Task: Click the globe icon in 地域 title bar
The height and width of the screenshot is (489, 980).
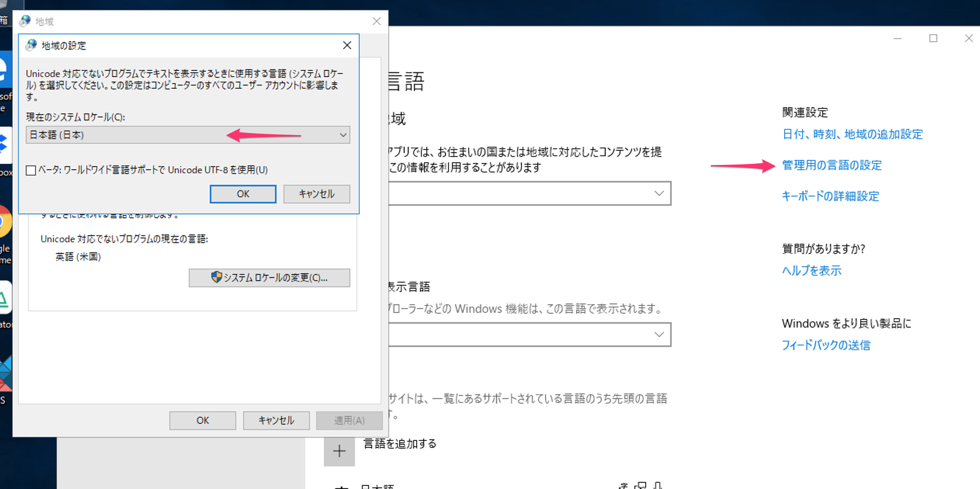Action: [25, 21]
